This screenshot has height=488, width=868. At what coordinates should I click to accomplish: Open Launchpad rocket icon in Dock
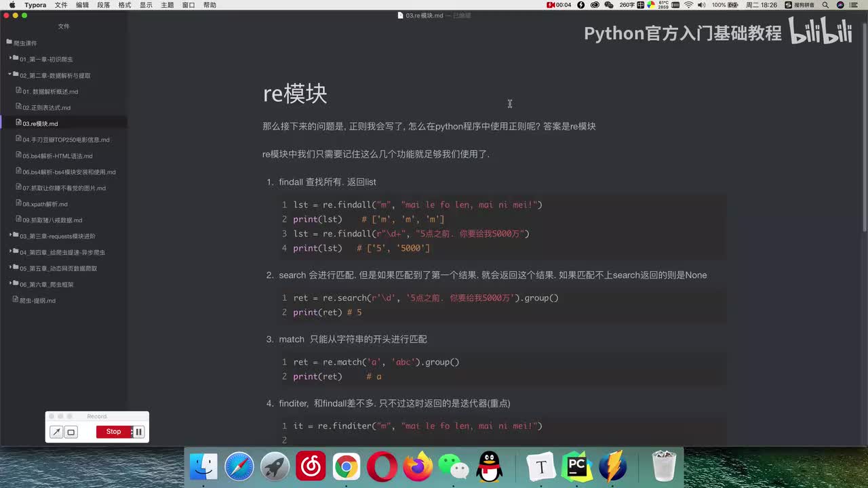275,467
